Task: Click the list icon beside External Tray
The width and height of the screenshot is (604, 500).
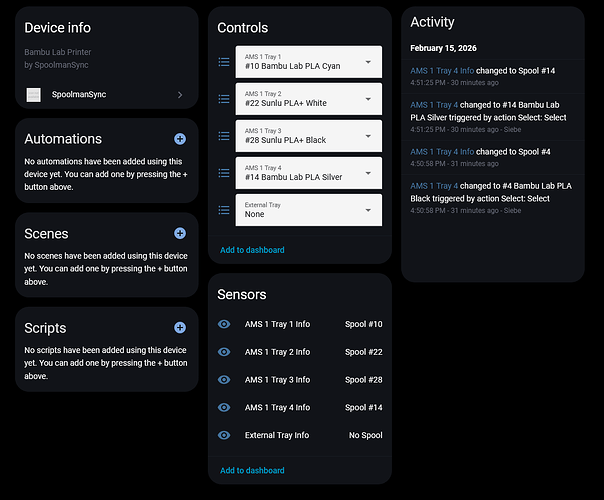Action: (x=224, y=209)
